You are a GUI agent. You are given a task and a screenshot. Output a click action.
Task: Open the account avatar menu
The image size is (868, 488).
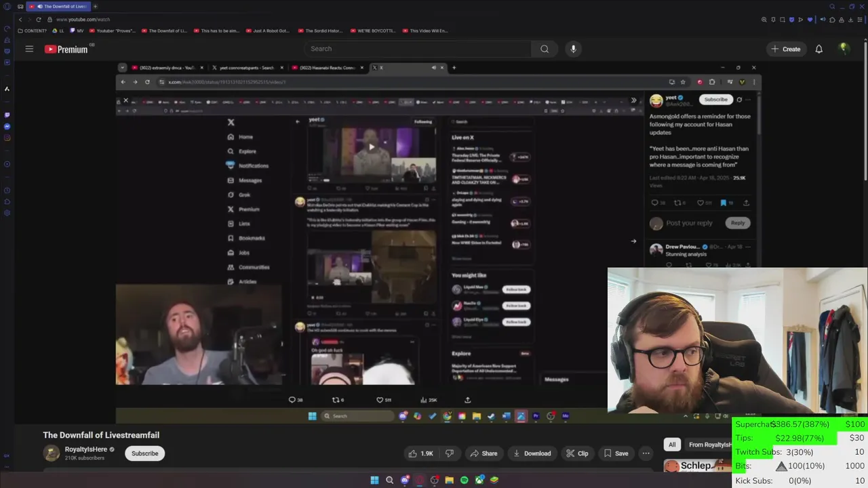pyautogui.click(x=844, y=48)
